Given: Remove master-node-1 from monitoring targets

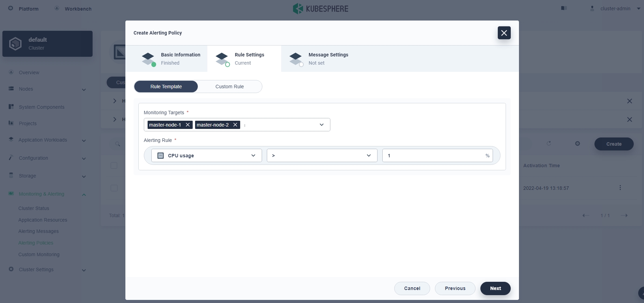Looking at the screenshot, I should (188, 125).
